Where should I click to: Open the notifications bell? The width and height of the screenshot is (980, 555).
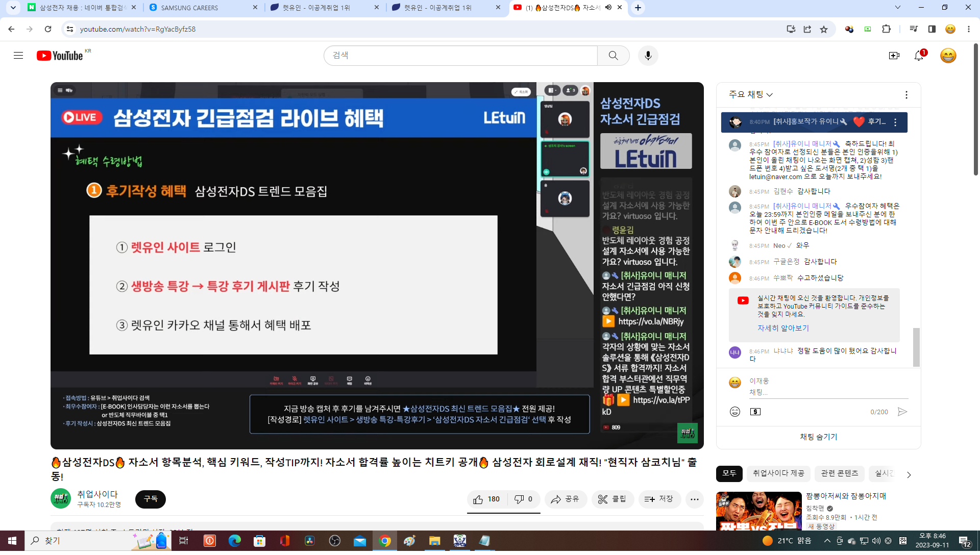(x=919, y=56)
